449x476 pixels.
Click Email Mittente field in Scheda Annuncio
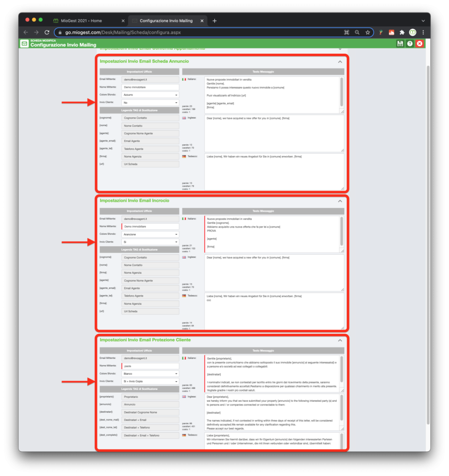(150, 79)
